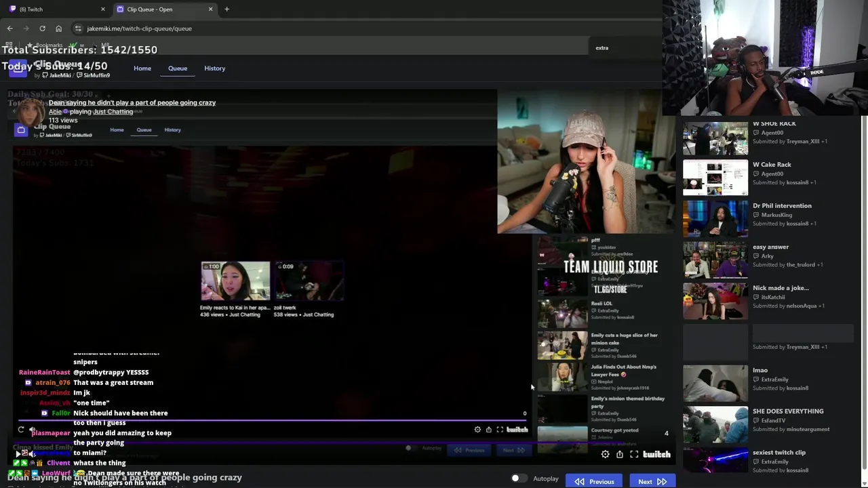Share clip via outer player share icon
Image resolution: width=868 pixels, height=488 pixels.
(620, 454)
